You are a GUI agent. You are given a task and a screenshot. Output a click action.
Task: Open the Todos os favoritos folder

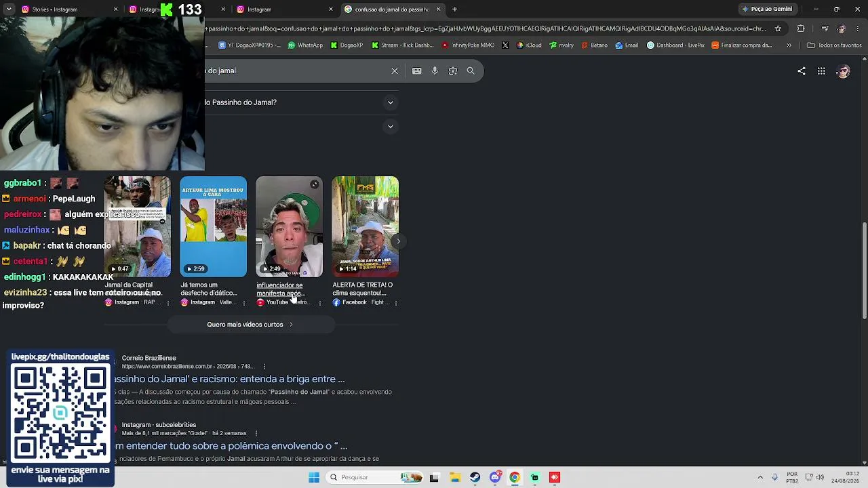[834, 45]
